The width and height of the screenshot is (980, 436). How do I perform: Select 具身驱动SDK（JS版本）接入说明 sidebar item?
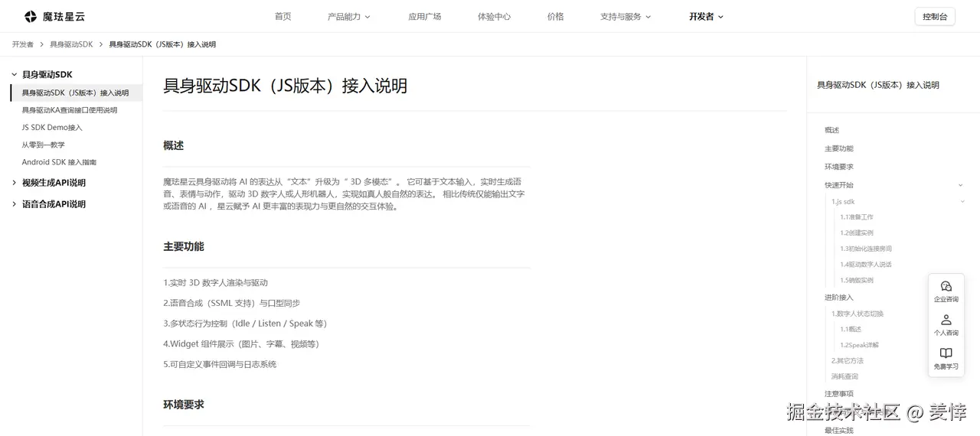click(x=76, y=93)
